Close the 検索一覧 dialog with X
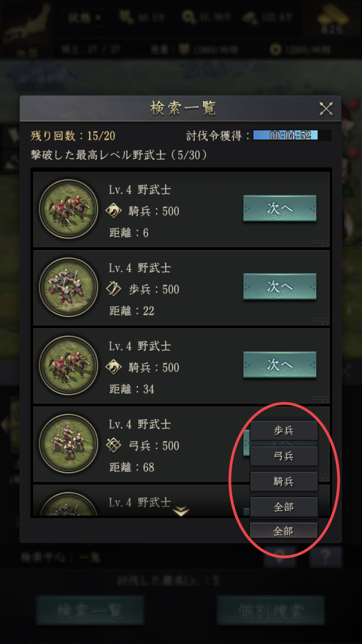 tap(326, 109)
